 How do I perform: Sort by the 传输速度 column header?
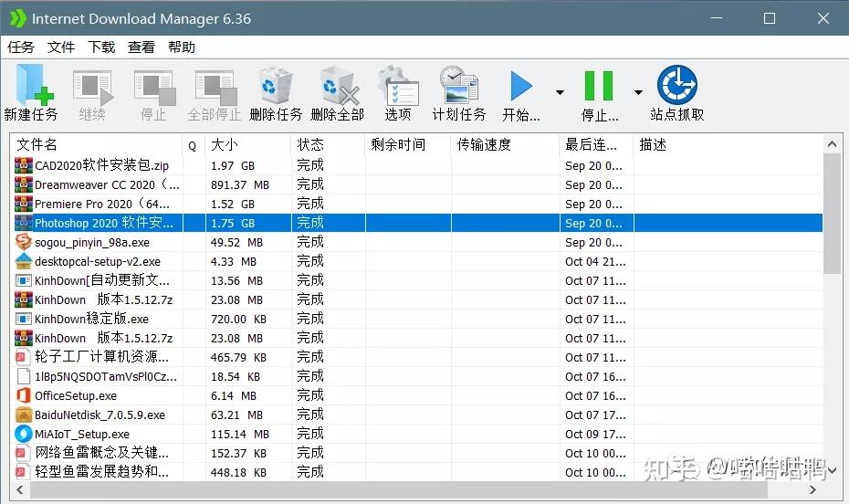click(x=505, y=144)
